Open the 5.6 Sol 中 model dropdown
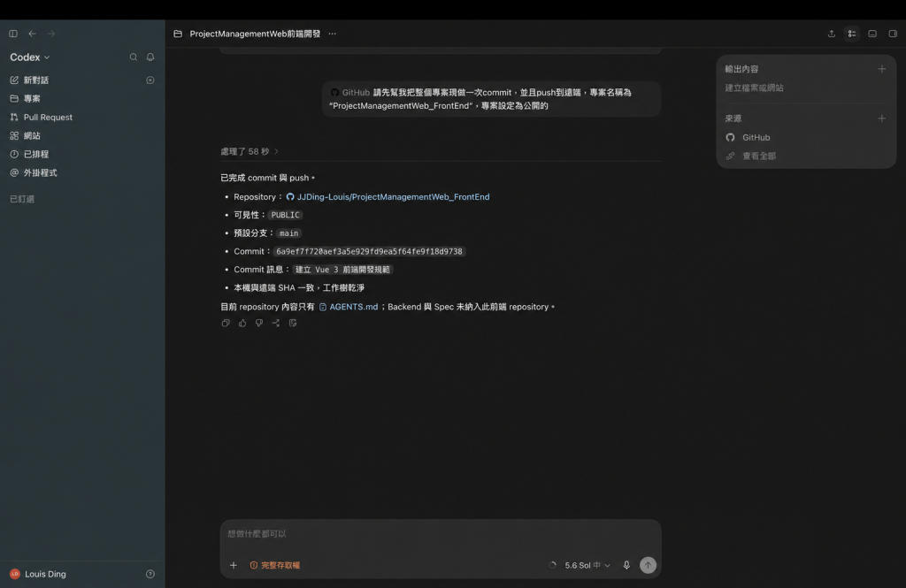Viewport: 906px width, 588px height. [587, 566]
